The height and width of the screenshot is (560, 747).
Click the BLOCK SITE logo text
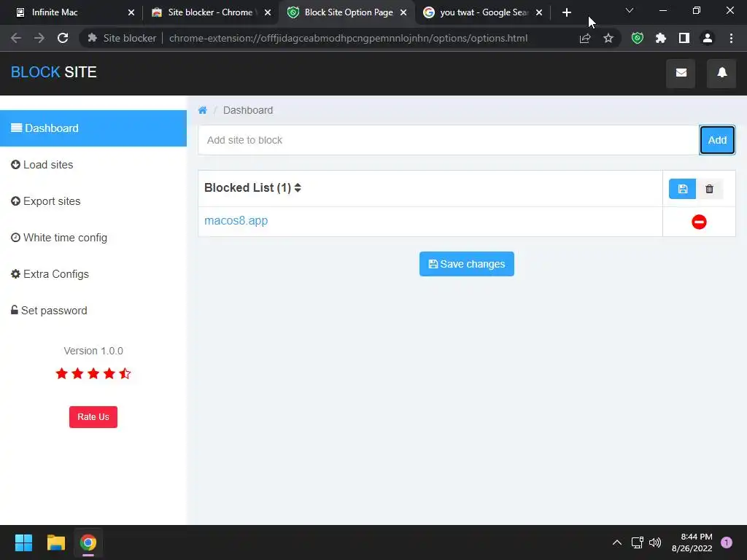point(54,72)
